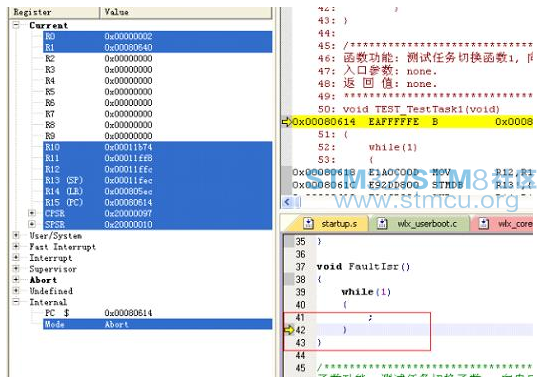
Task: Expand the SPSR register flags
Action: point(32,224)
